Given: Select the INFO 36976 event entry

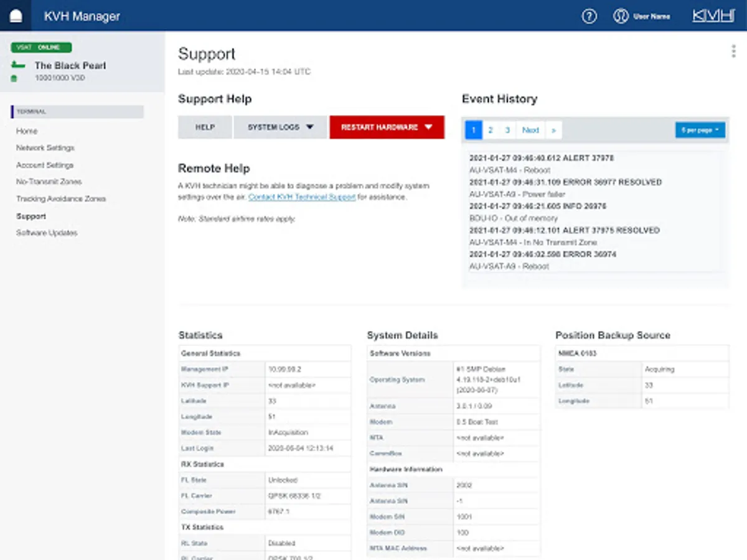Looking at the screenshot, I should coord(538,206).
